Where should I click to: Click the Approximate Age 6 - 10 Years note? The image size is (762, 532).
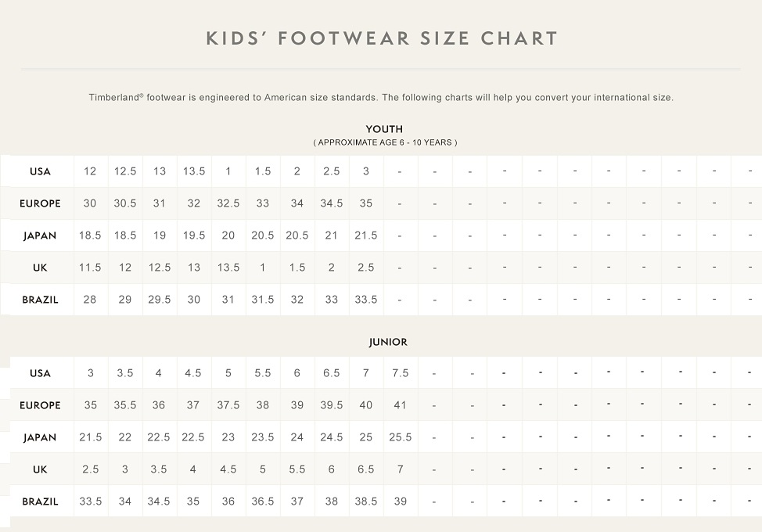click(x=385, y=142)
